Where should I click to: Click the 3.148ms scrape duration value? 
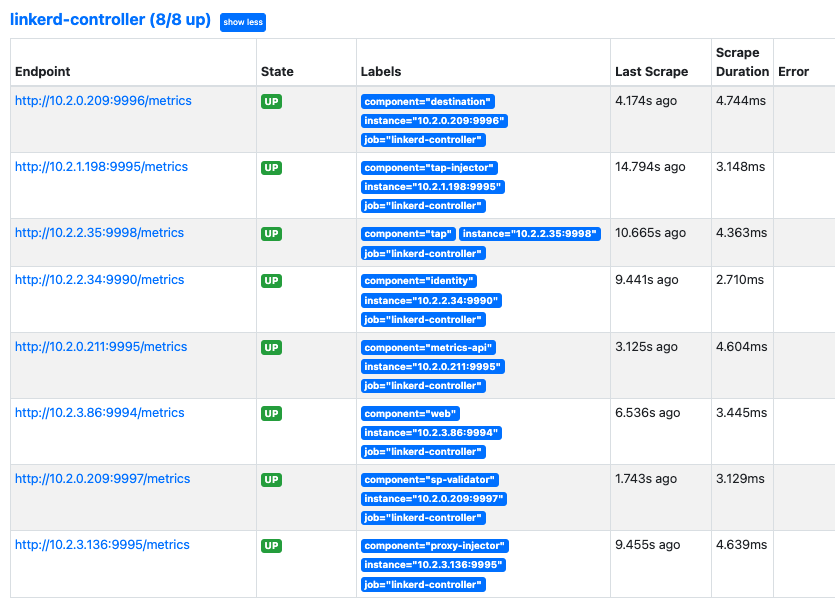tap(740, 167)
